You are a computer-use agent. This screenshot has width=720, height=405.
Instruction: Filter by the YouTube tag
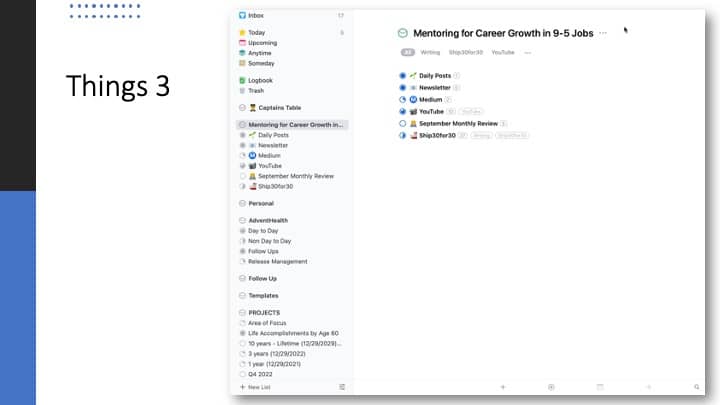[x=503, y=52]
